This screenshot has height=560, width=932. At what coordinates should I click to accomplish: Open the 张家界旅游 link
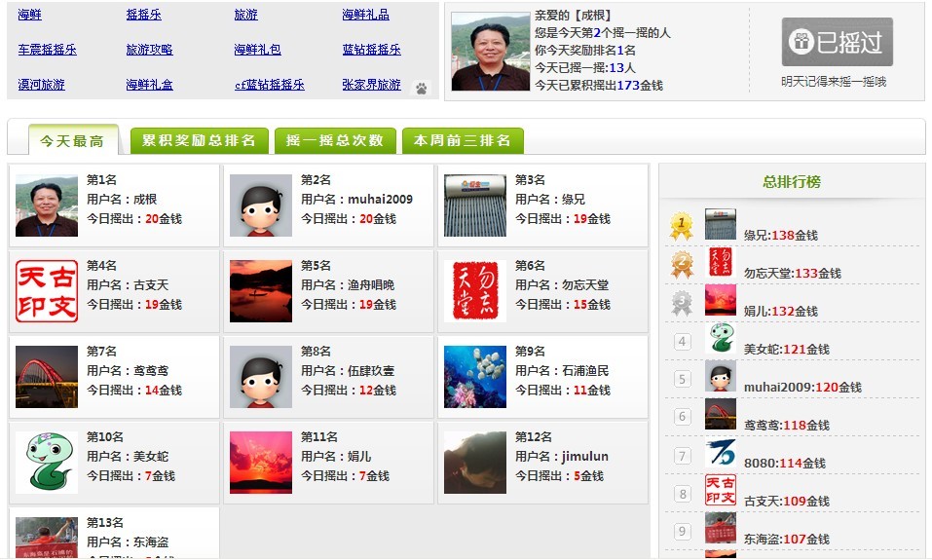pyautogui.click(x=371, y=85)
